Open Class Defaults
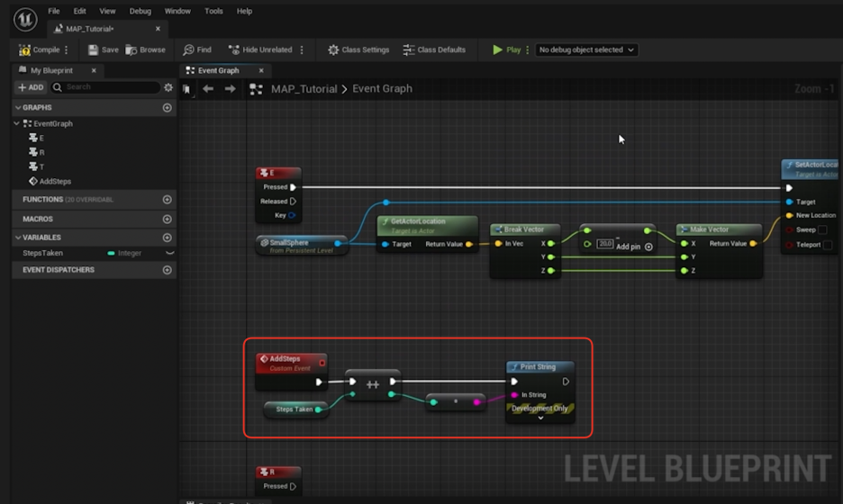Screen dimensions: 843x504 (434, 50)
